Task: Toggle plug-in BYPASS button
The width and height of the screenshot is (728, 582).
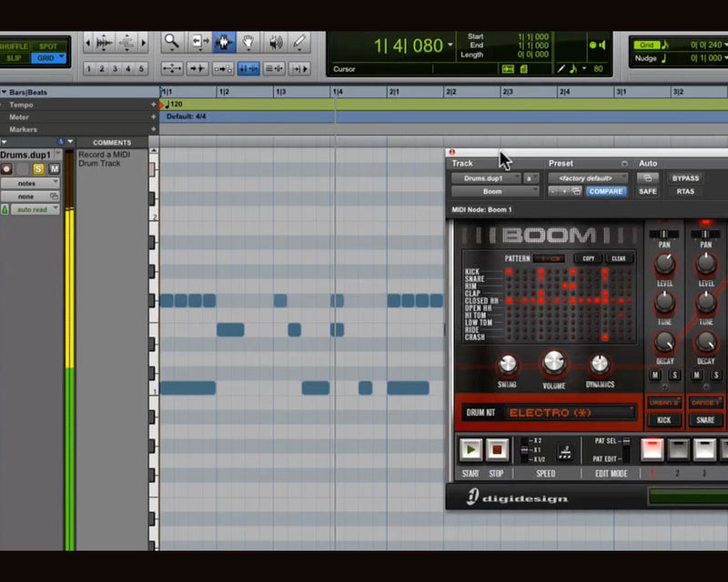Action: click(684, 178)
